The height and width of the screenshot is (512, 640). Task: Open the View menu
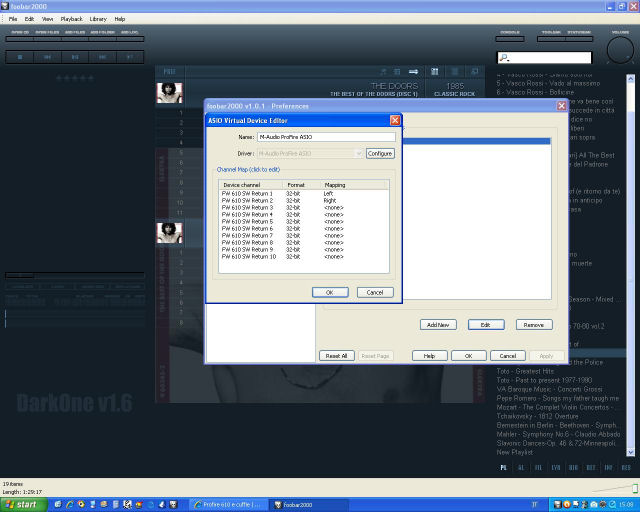tap(47, 19)
